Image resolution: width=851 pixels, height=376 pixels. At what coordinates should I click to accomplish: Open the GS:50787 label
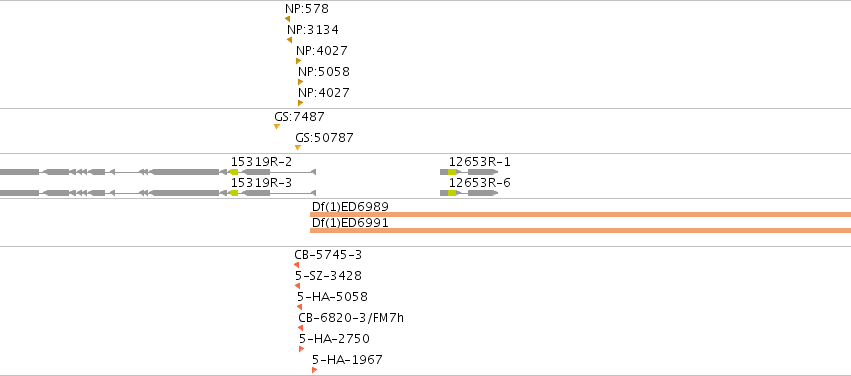pyautogui.click(x=325, y=138)
